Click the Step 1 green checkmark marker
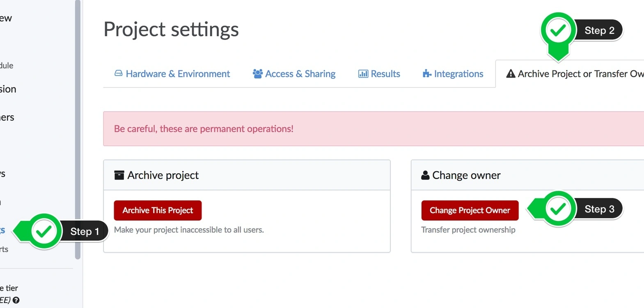 click(x=44, y=231)
